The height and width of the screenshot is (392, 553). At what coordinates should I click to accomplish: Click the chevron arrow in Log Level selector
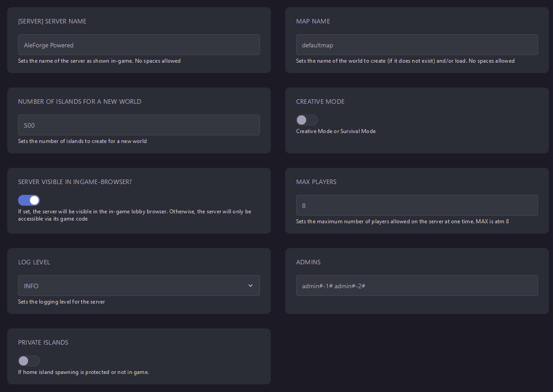(x=251, y=286)
